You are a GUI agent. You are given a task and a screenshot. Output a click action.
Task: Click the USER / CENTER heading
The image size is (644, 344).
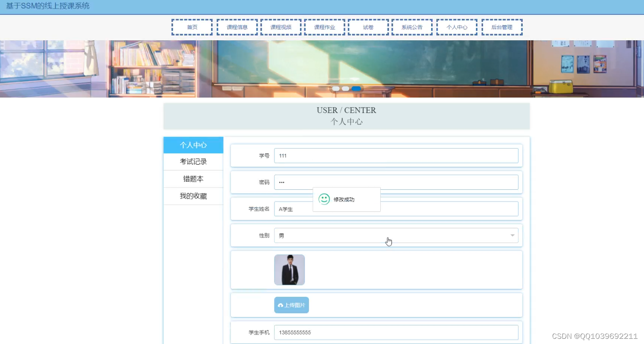tap(347, 110)
